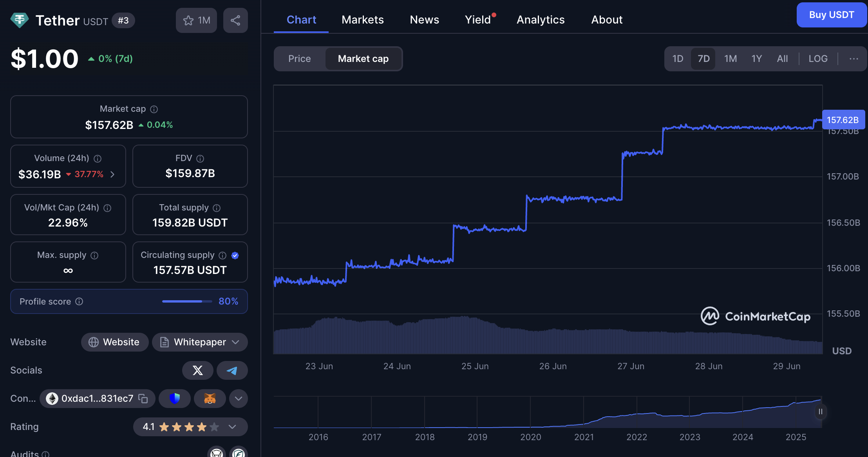Open the Telegram social link
This screenshot has height=457, width=868.
(232, 370)
